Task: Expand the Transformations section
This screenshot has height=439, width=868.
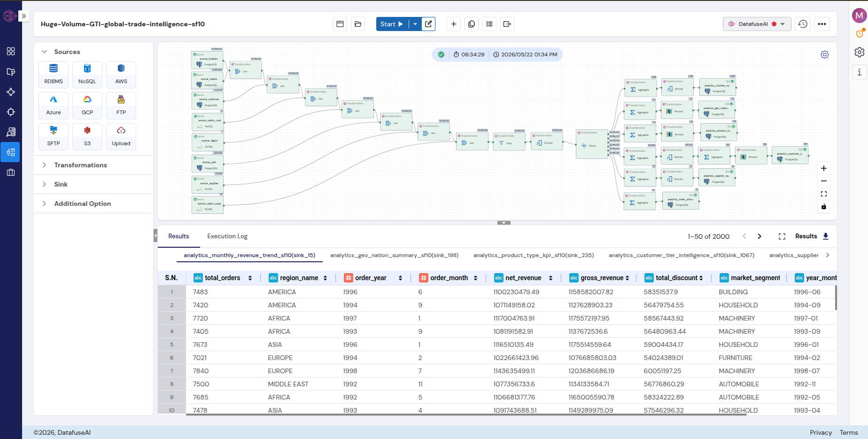Action: pos(45,165)
